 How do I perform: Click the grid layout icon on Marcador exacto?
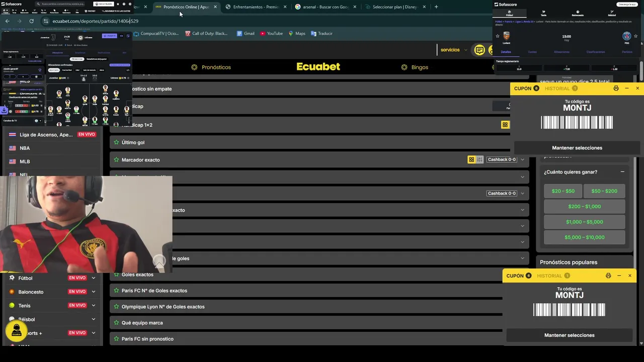(x=471, y=160)
